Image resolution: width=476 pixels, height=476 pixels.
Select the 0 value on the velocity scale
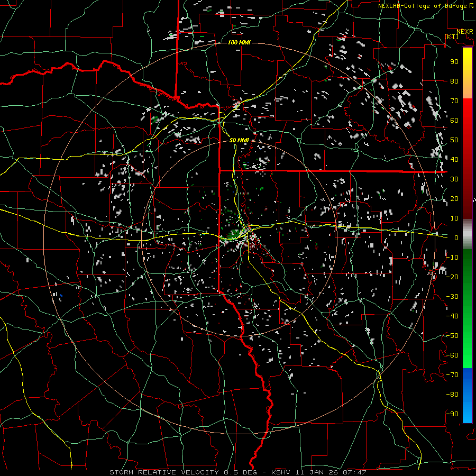coord(456,237)
